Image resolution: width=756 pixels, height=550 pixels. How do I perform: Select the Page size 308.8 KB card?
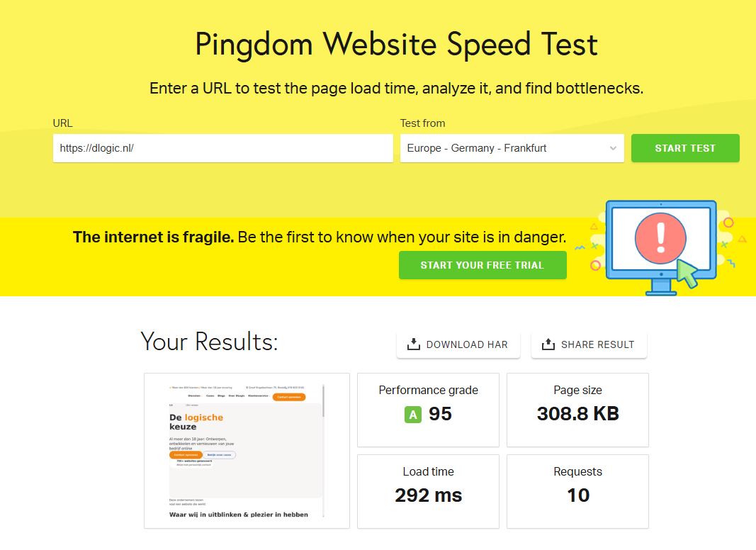(577, 410)
